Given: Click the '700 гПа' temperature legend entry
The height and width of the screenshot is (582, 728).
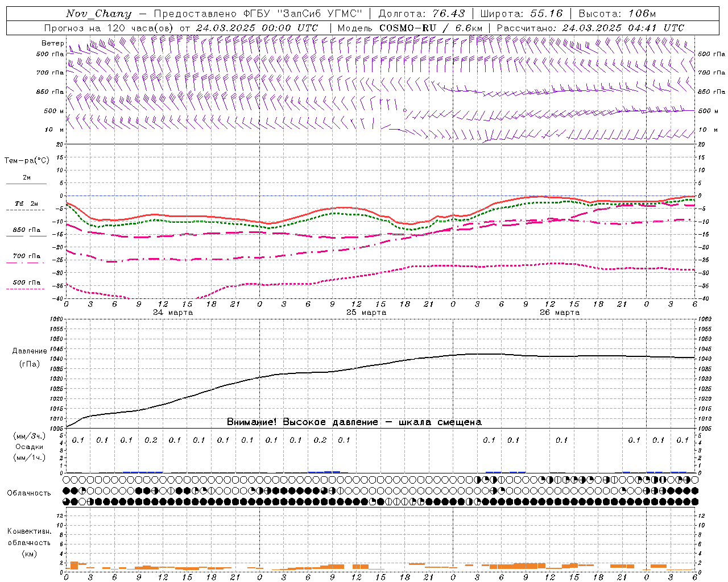Looking at the screenshot, I should [x=26, y=256].
